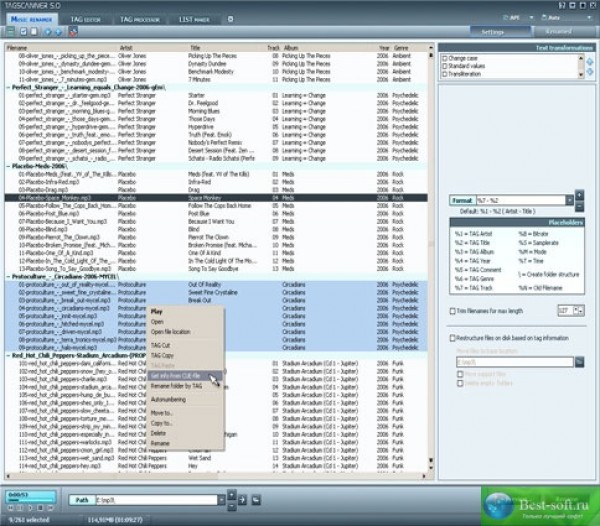The image size is (600, 526).
Task: Choose Get info from CUE file in context menu
Action: click(181, 374)
